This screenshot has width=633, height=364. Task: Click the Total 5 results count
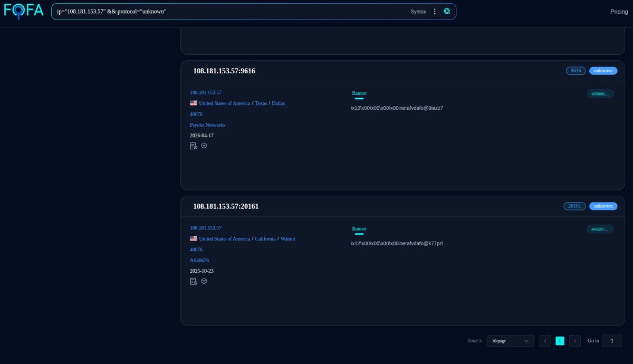(474, 341)
